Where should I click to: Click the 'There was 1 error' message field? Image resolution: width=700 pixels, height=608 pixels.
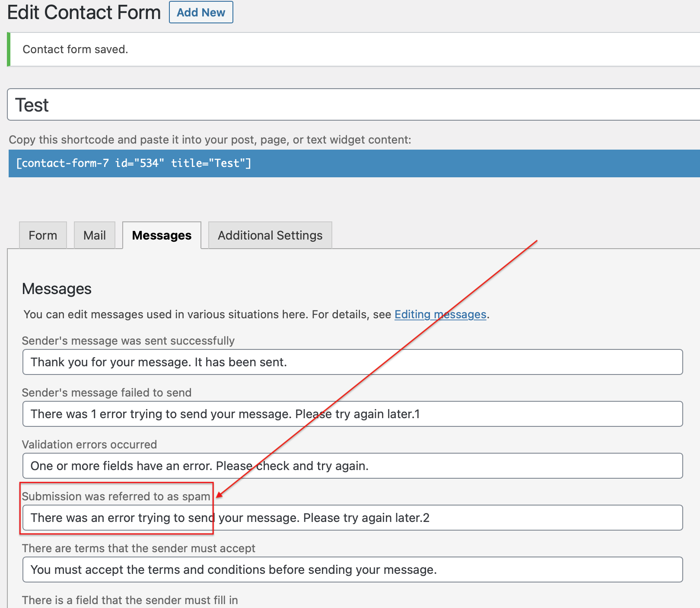click(x=352, y=414)
